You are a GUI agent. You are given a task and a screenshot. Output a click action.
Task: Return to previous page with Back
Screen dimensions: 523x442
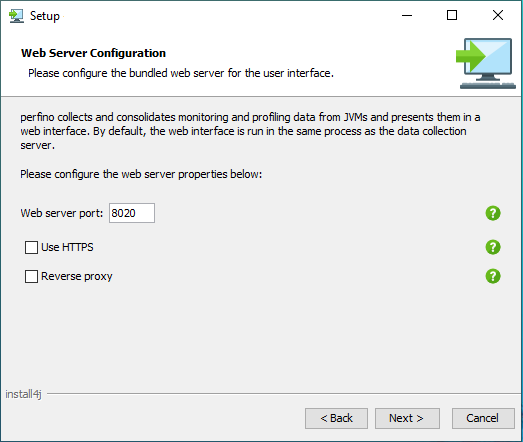[336, 418]
